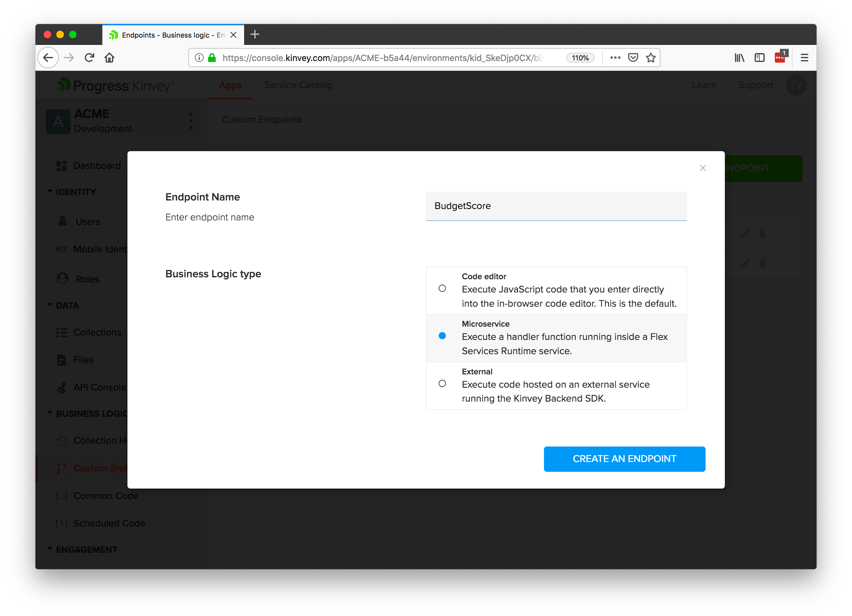Open Scheduled Code in the sidebar
This screenshot has width=852, height=616.
[109, 523]
